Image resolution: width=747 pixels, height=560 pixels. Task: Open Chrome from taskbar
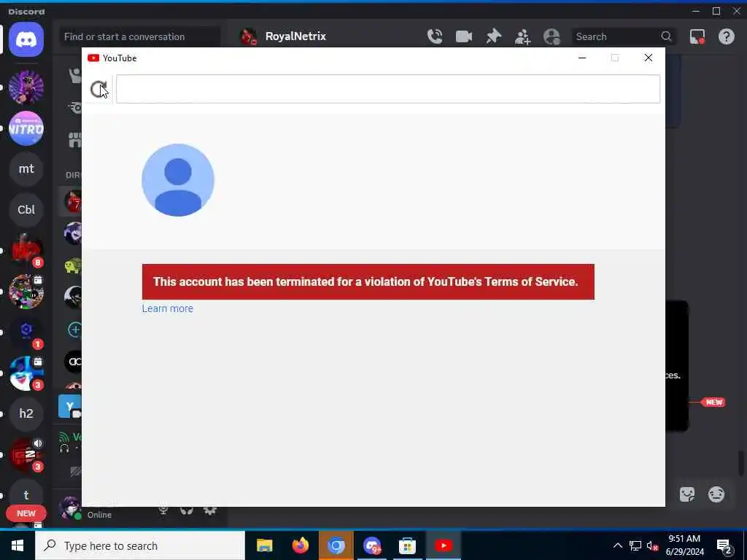click(x=336, y=545)
